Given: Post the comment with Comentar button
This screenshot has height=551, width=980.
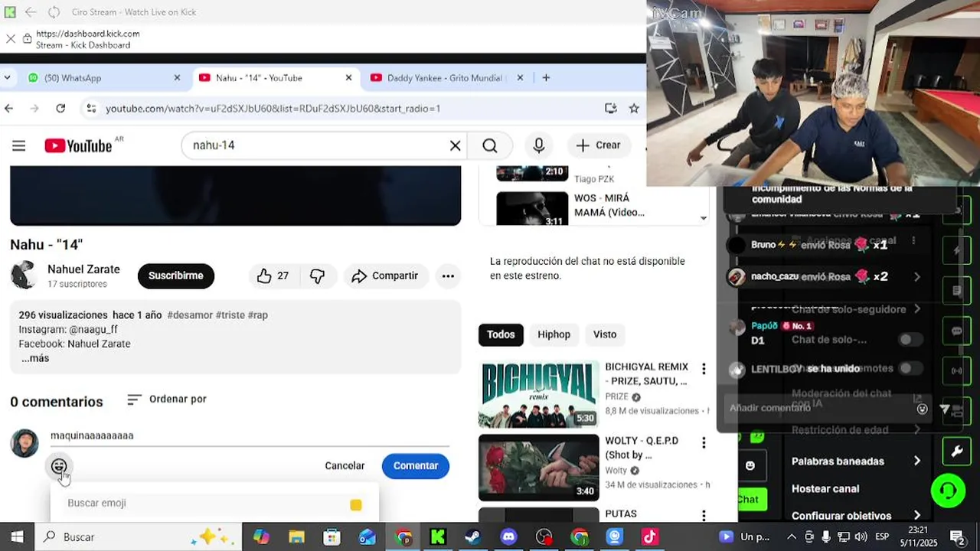Looking at the screenshot, I should (416, 466).
